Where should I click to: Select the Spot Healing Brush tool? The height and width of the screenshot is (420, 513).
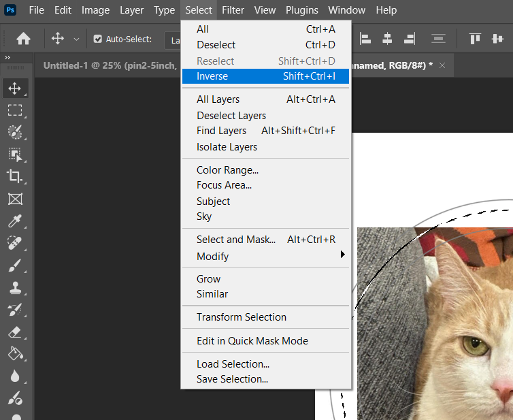click(x=15, y=243)
